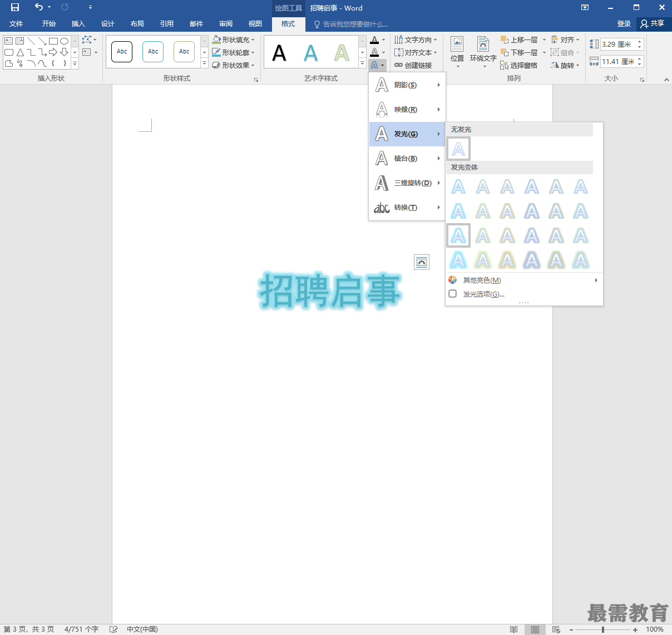Viewport: 672px width, 635px height.
Task: Click the text outline A icon
Action: 375,52
